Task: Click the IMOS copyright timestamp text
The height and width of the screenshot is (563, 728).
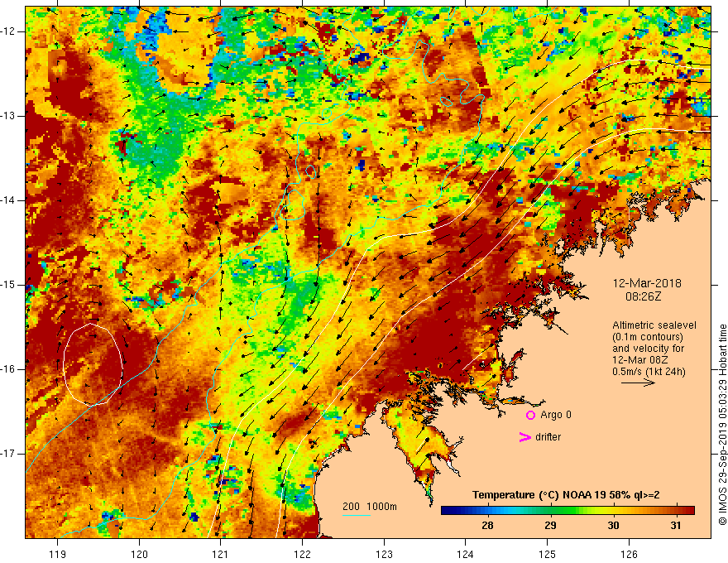Action: click(722, 425)
